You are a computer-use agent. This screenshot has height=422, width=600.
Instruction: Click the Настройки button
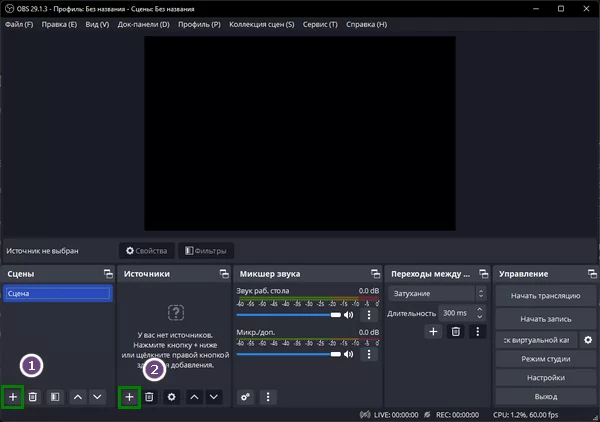(545, 378)
